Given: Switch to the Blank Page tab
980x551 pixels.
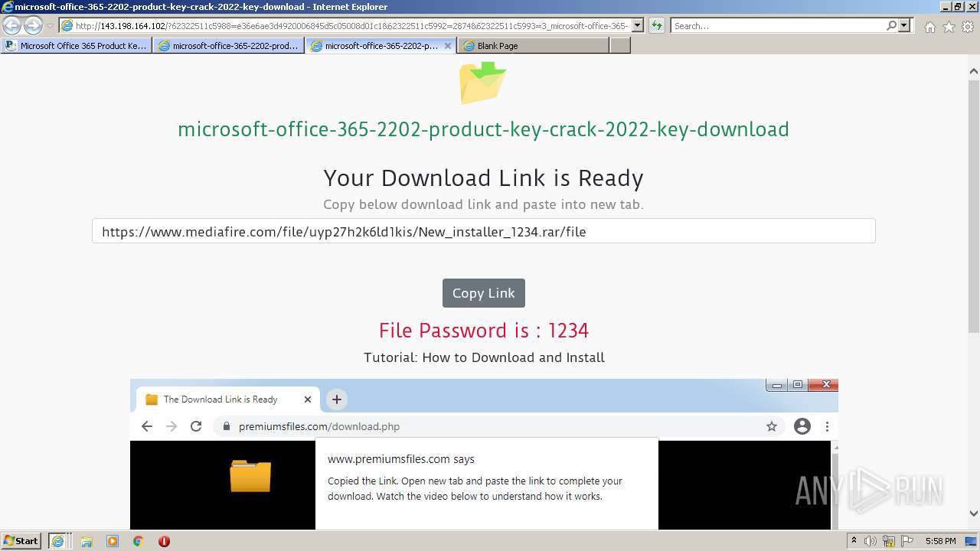Looking at the screenshot, I should pos(534,46).
